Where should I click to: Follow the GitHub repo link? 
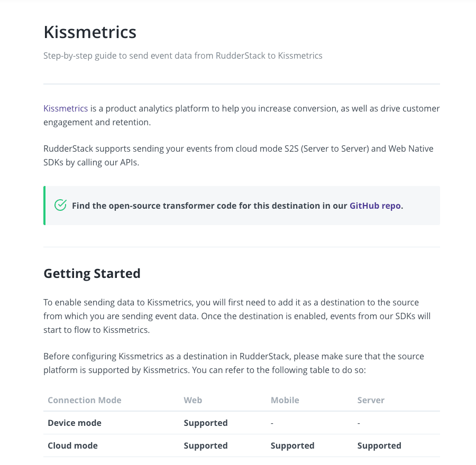point(375,206)
